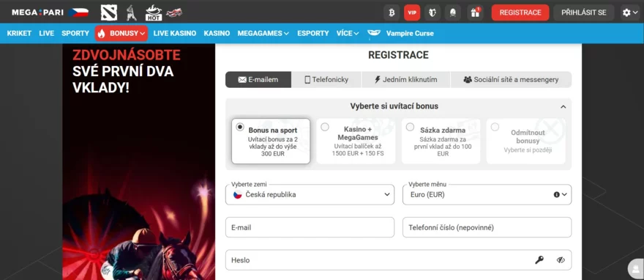
Task: Click the envelope icon on E-mailem tab
Action: [242, 80]
